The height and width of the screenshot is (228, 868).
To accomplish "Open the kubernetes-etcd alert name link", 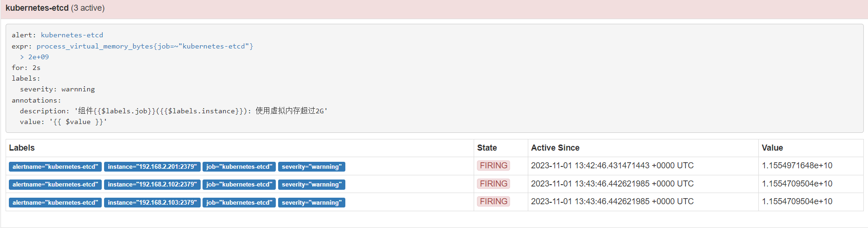I will point(72,35).
